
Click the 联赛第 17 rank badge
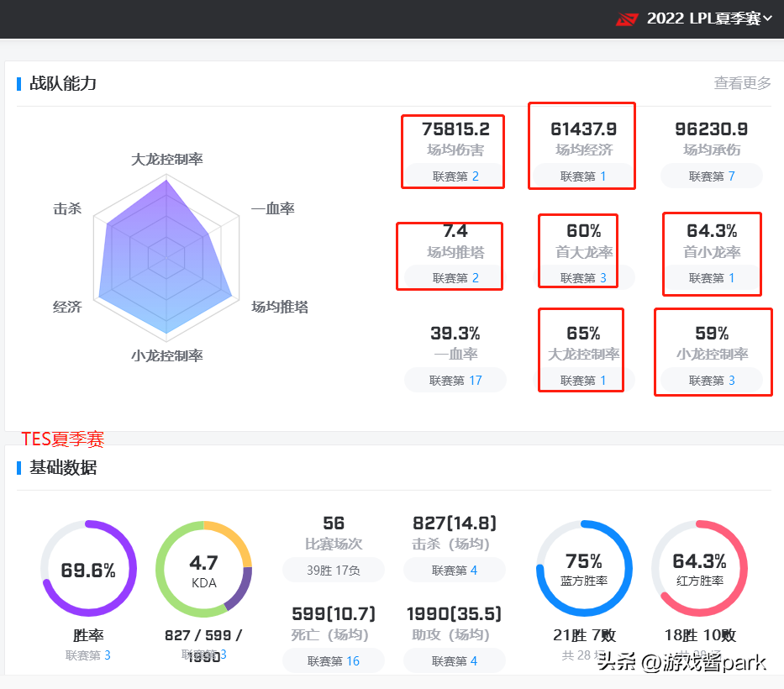point(455,381)
